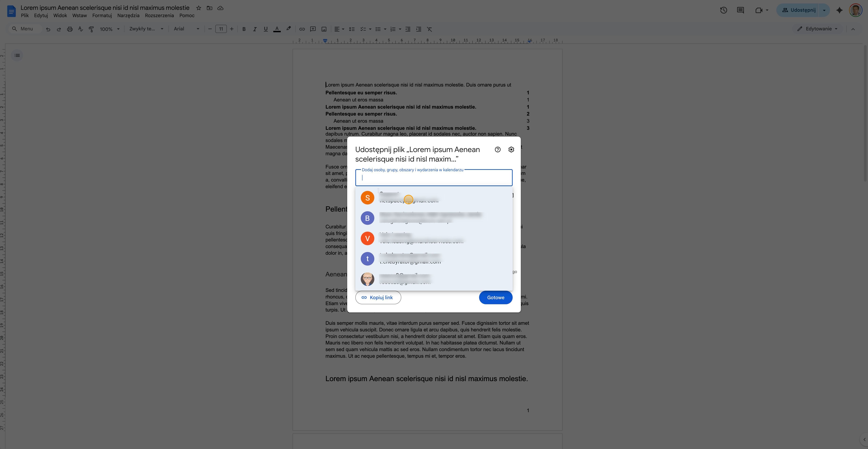
Task: Open the text color picker
Action: click(x=277, y=29)
